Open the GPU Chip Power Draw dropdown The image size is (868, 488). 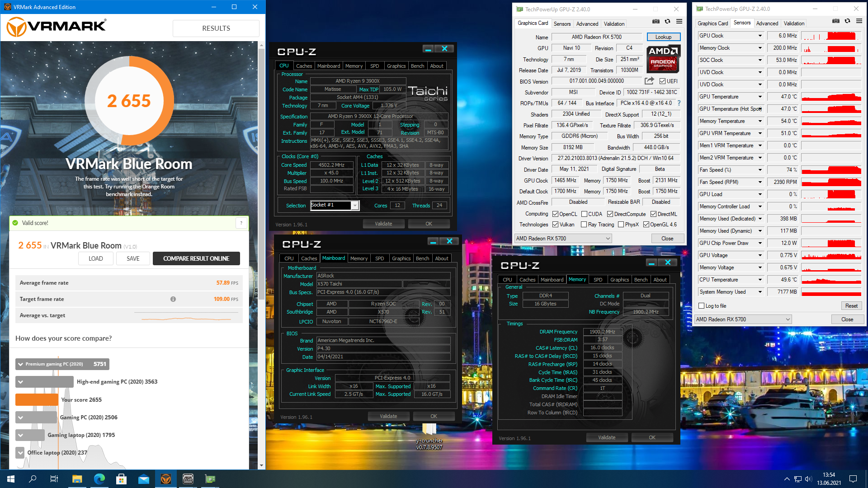click(759, 243)
